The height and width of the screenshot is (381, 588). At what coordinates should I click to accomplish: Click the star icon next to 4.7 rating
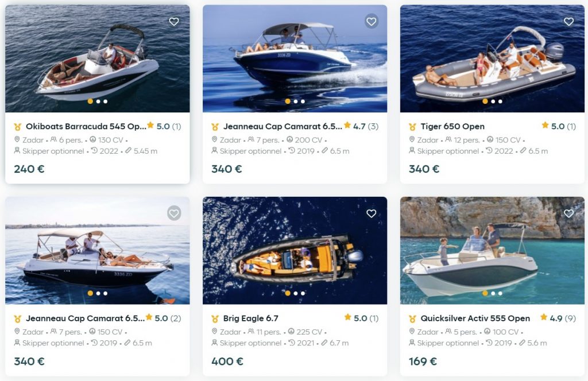[x=347, y=126]
